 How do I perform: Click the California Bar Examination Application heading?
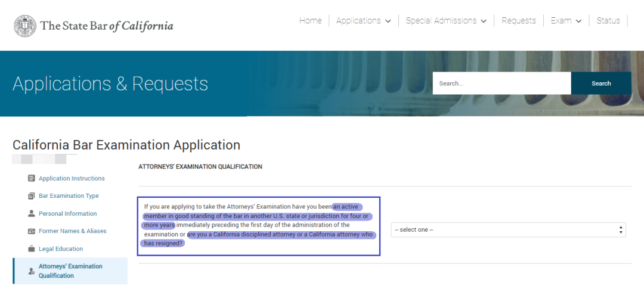126,145
